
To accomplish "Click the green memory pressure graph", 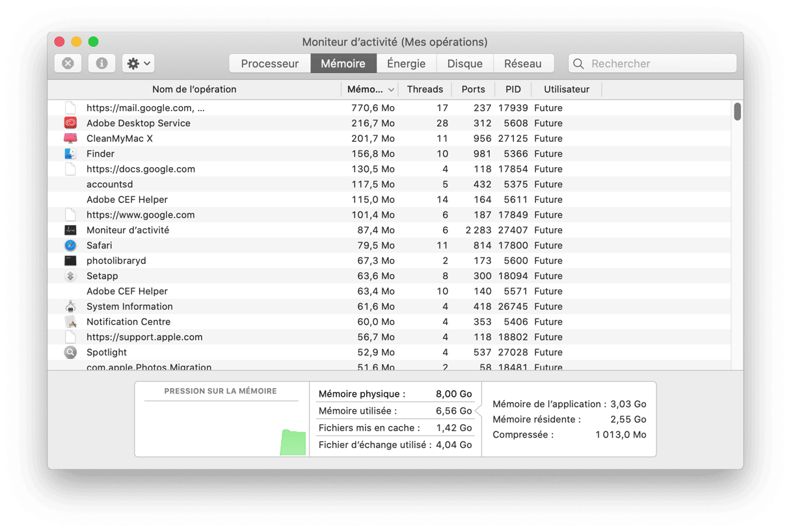I will [293, 442].
